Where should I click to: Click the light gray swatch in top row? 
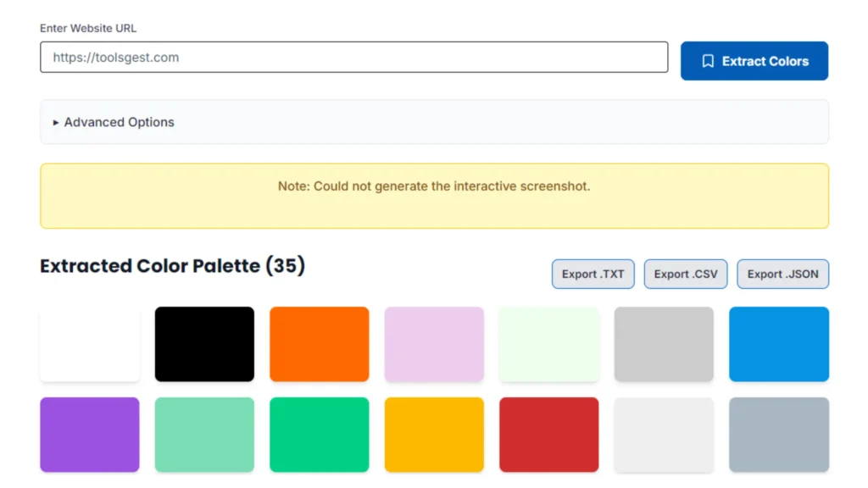click(x=664, y=344)
